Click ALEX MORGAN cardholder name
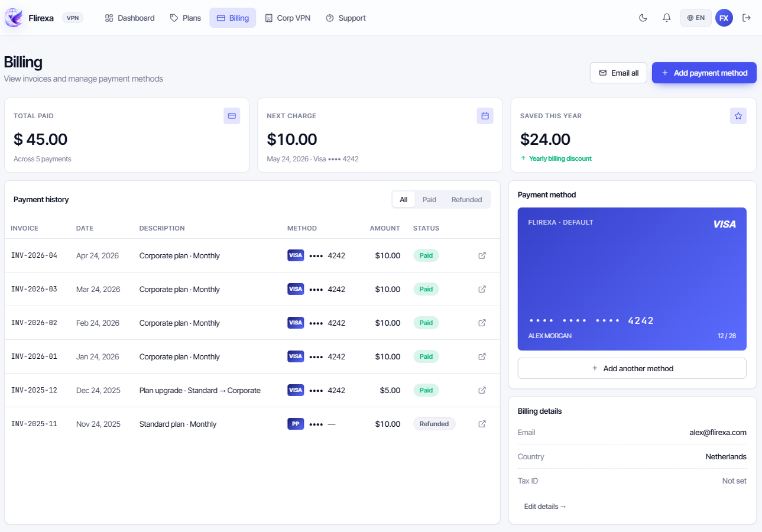762x532 pixels. click(x=550, y=336)
